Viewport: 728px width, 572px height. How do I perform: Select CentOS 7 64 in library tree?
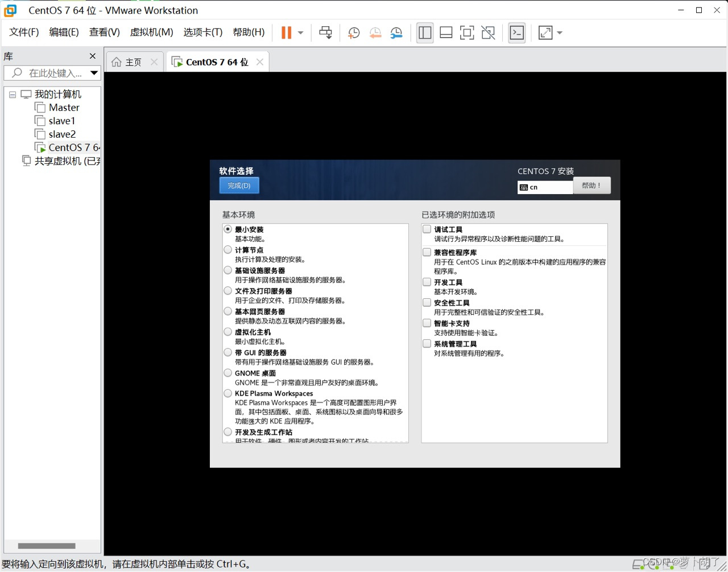(74, 147)
